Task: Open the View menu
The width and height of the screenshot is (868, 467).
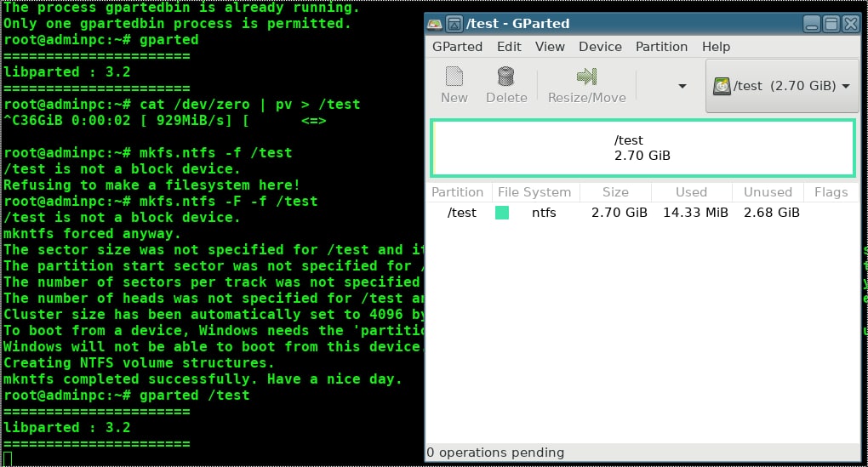Action: coord(550,47)
